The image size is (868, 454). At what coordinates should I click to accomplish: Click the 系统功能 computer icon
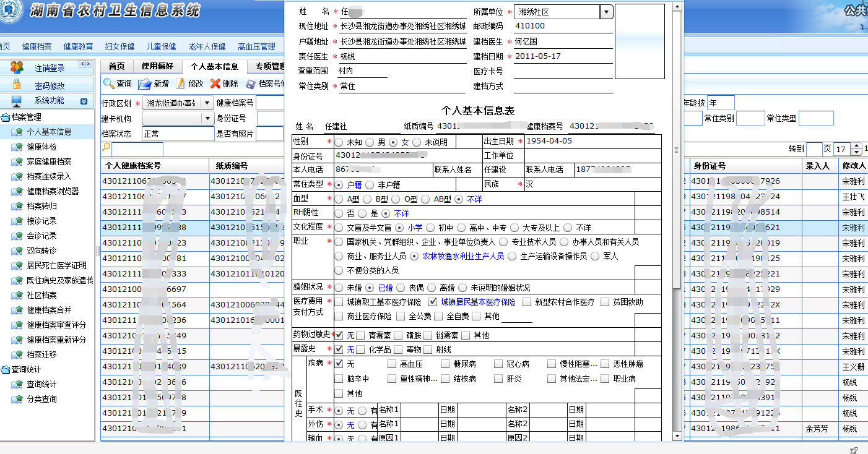[17, 101]
